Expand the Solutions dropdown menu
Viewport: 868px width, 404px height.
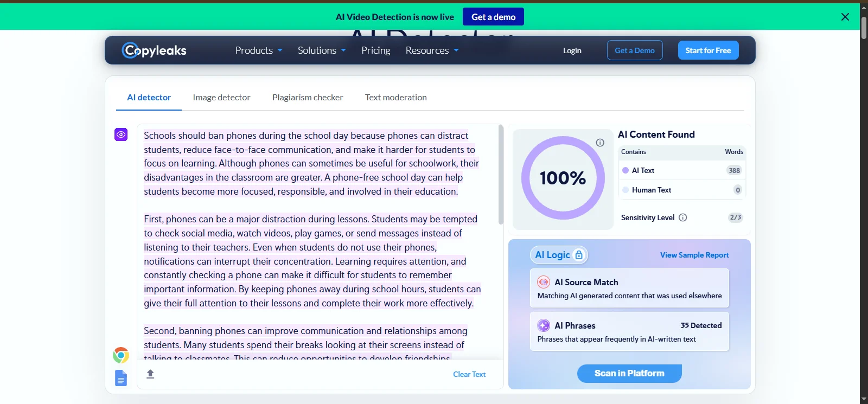(322, 50)
